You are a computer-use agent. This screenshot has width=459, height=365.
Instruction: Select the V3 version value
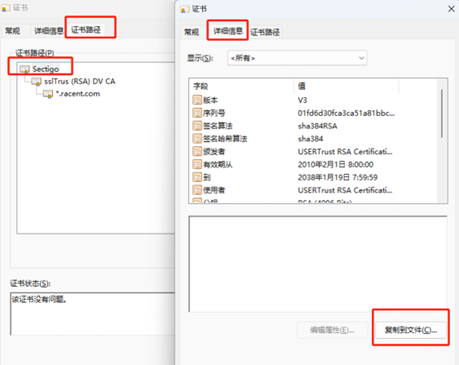pos(302,100)
